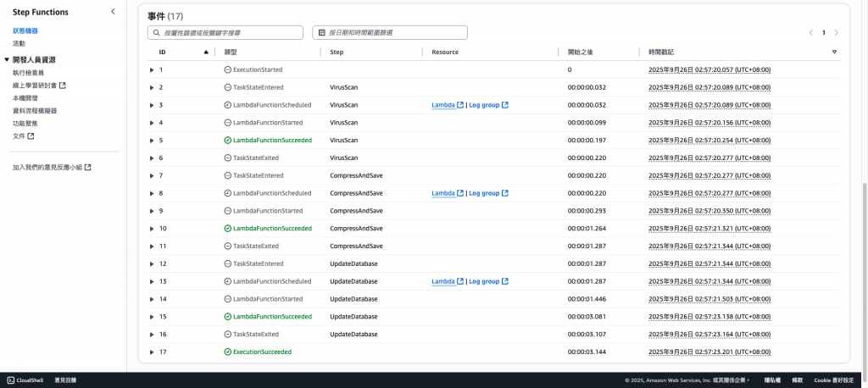Expand event row 3 LambdaFunctionScheduled
This screenshot has width=868, height=388.
[153, 105]
